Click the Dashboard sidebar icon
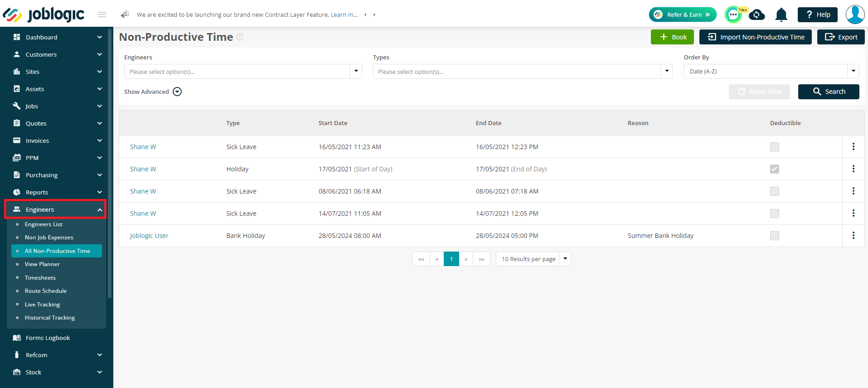 coord(17,37)
